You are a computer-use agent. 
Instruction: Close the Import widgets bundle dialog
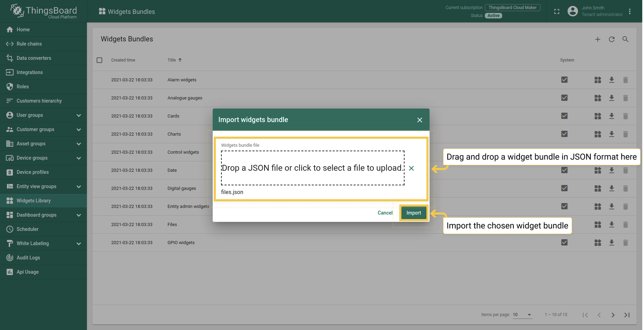pyautogui.click(x=420, y=120)
